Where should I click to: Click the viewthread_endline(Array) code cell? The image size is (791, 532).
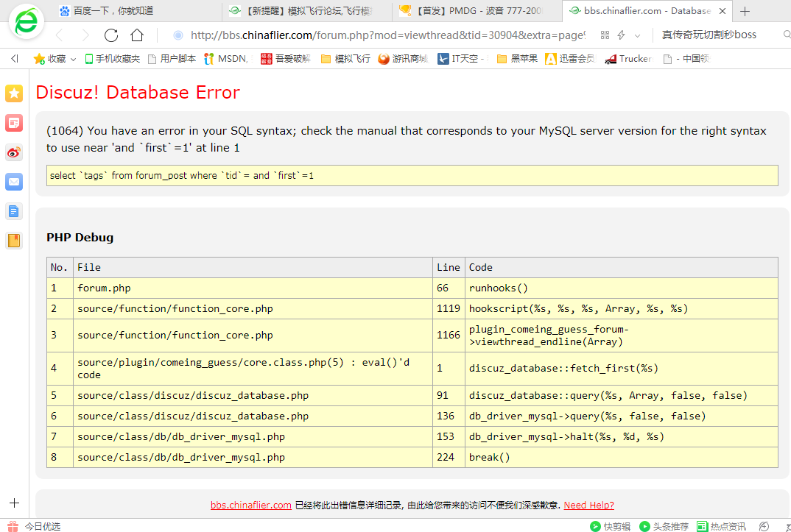[622, 335]
